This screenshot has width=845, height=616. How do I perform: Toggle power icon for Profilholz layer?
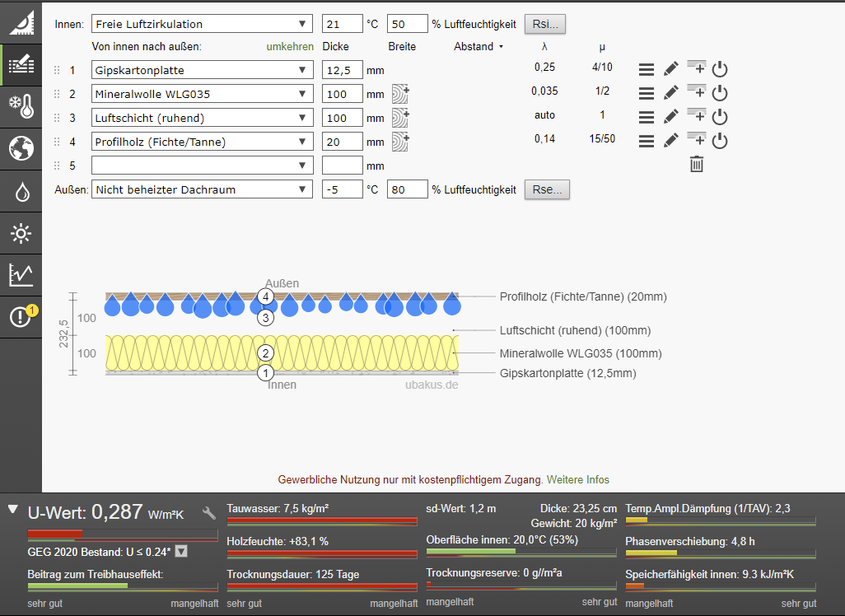(x=720, y=142)
